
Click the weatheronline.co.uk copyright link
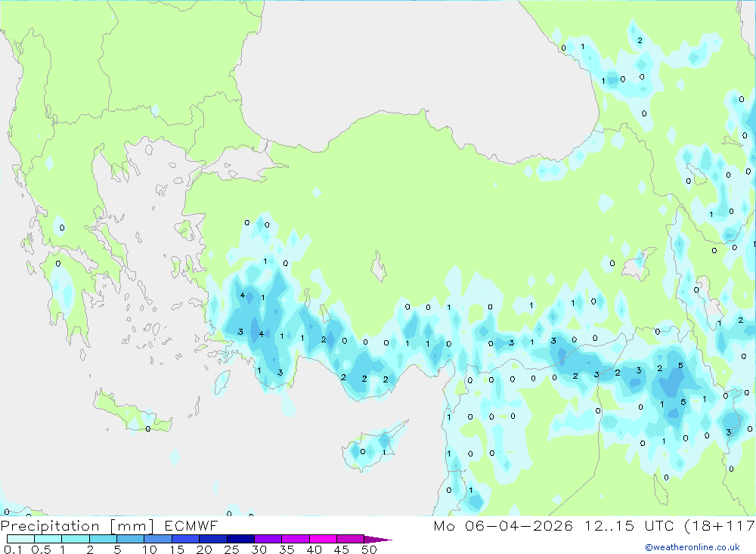(x=692, y=547)
